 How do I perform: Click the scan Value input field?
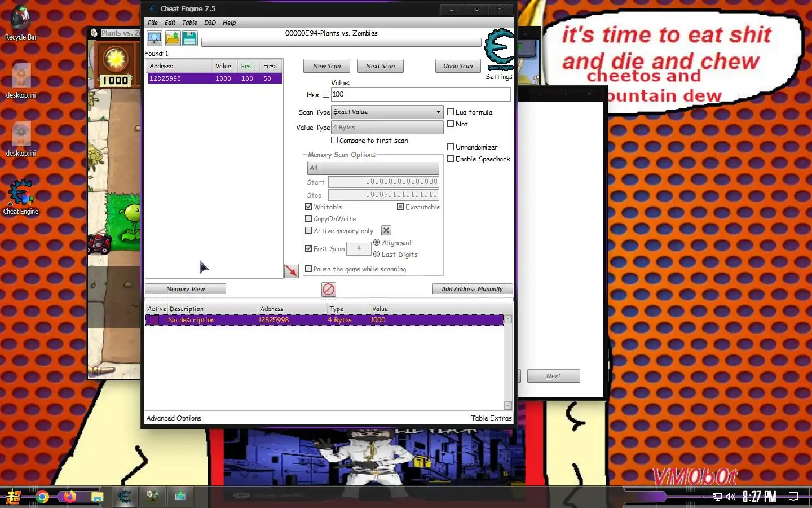[421, 94]
